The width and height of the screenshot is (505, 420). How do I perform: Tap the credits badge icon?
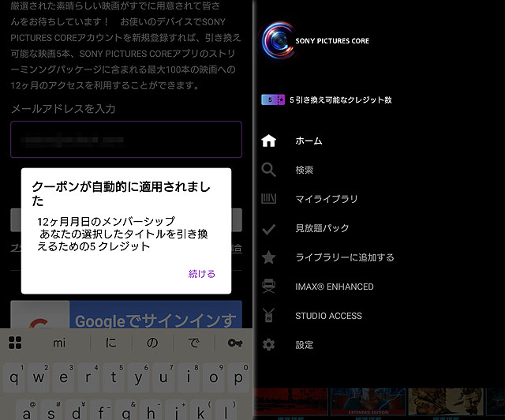click(x=273, y=100)
